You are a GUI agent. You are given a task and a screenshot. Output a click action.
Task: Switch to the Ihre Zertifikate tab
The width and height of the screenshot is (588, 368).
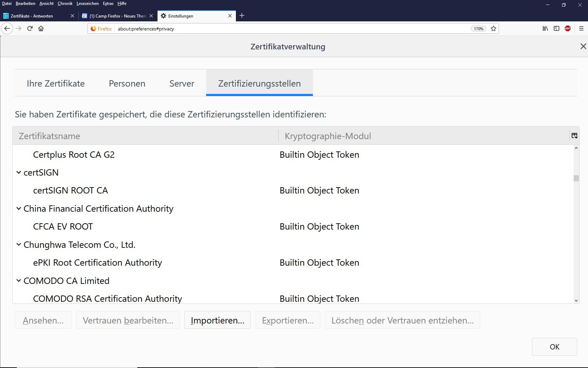(56, 83)
